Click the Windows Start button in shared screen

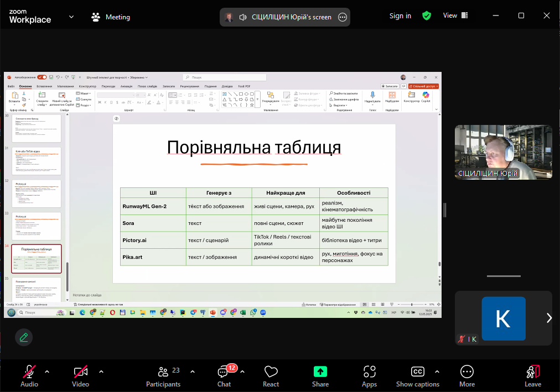pos(12,312)
